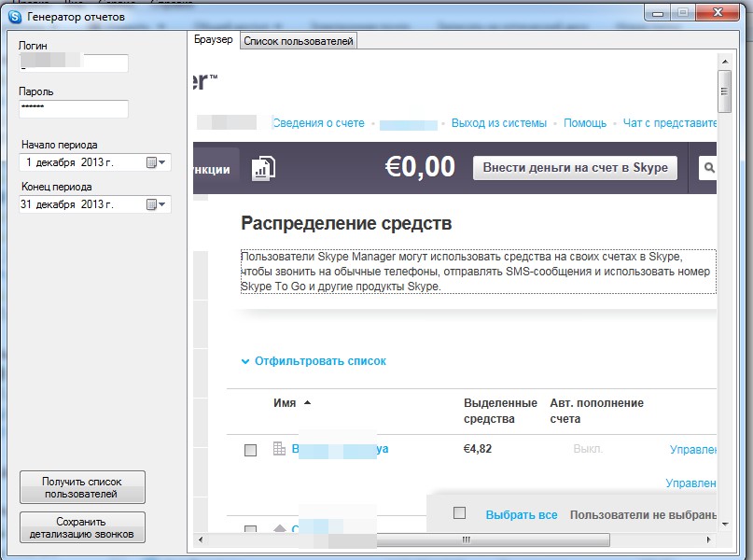753x560 pixels.
Task: Click the scroll left arrow
Action: click(201, 539)
